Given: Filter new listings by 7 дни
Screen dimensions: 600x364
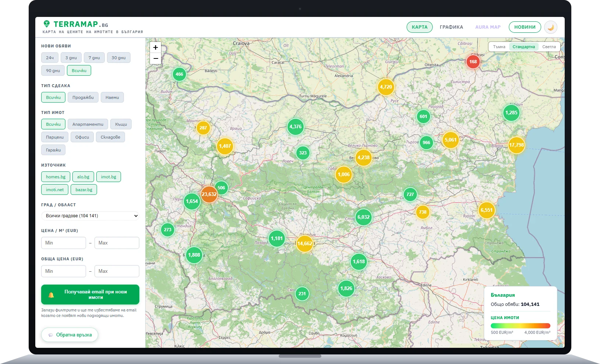Looking at the screenshot, I should (94, 58).
